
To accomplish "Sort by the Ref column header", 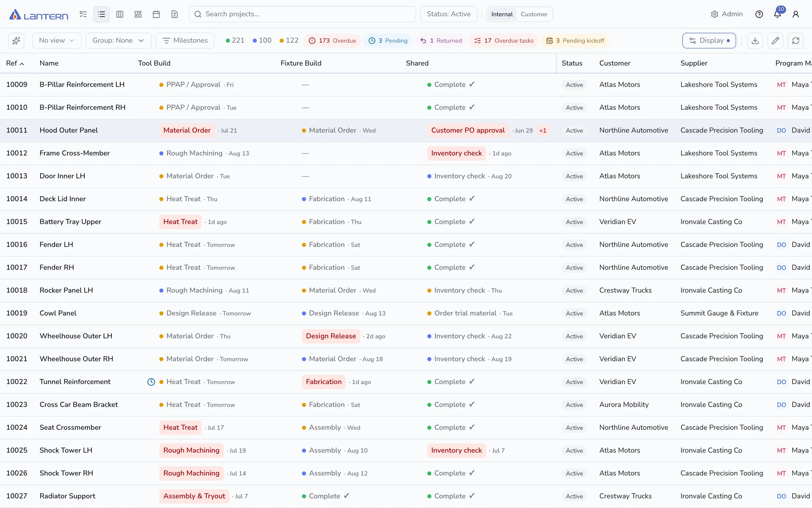I will [15, 63].
